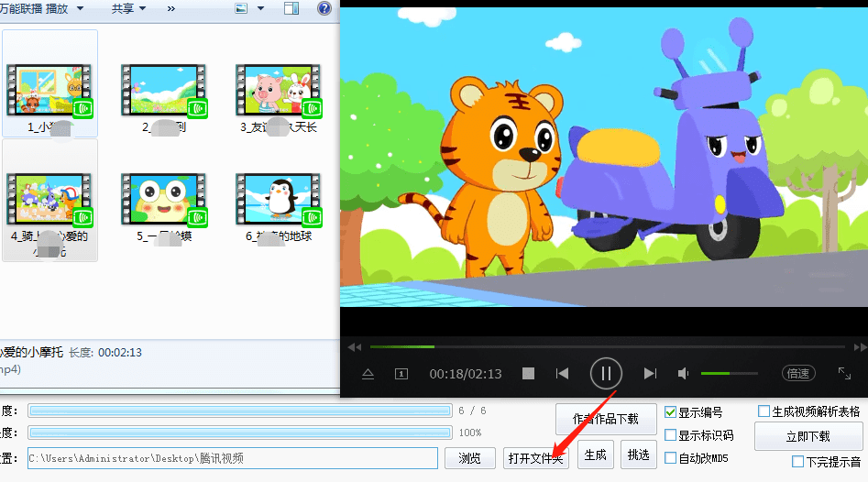Click the 挑选 button

point(639,455)
